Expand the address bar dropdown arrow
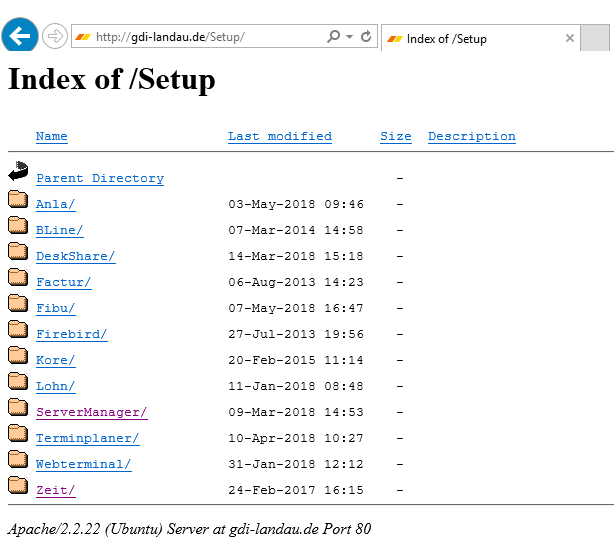Viewport: 614px width, 538px height. point(349,37)
